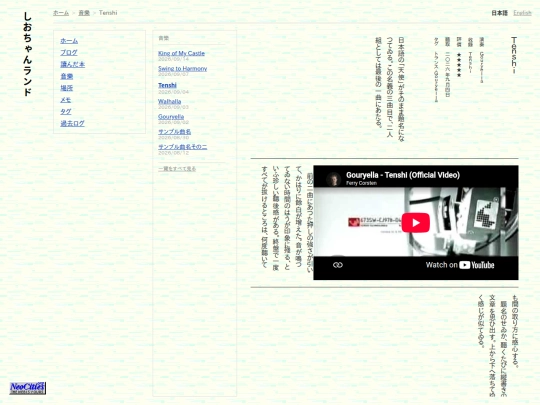Click the YouTube video thumbnail image

click(x=416, y=222)
